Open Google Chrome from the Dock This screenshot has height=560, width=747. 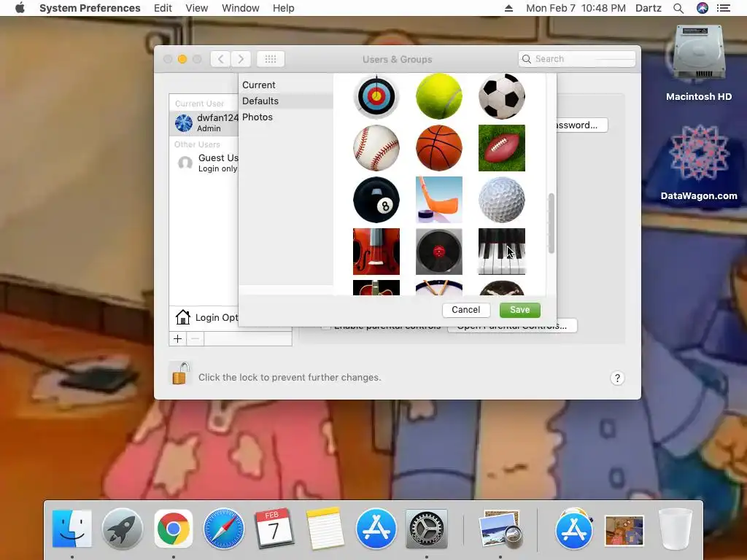click(x=174, y=529)
